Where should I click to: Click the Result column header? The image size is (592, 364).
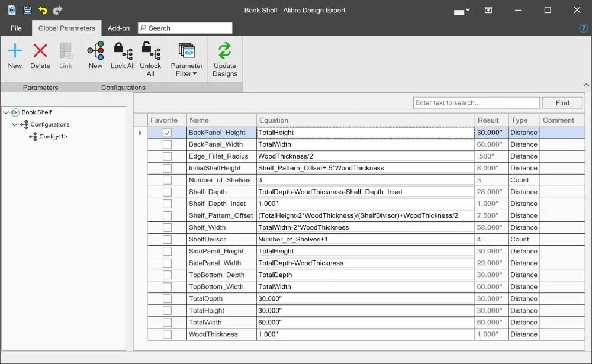(491, 120)
